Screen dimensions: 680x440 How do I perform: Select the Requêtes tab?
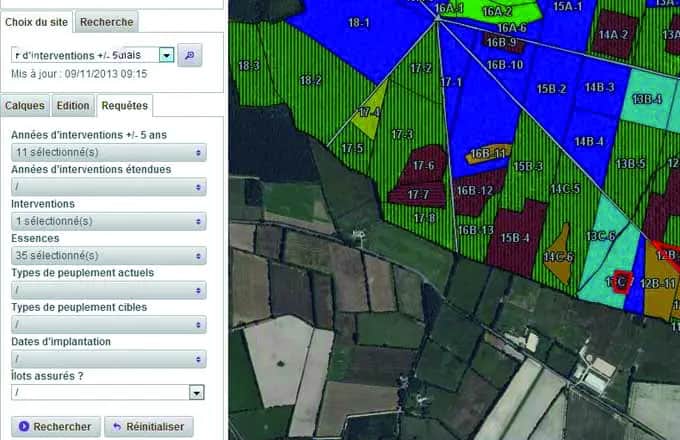pos(124,105)
